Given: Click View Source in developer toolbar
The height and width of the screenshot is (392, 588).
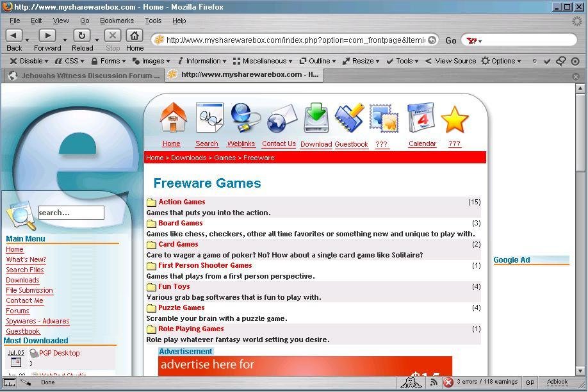Looking at the screenshot, I should click(450, 61).
